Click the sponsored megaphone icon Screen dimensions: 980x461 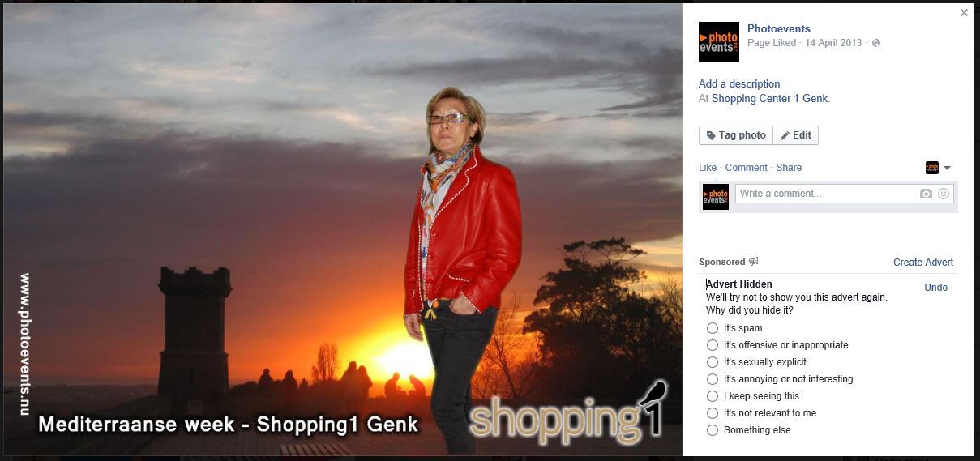click(x=754, y=262)
